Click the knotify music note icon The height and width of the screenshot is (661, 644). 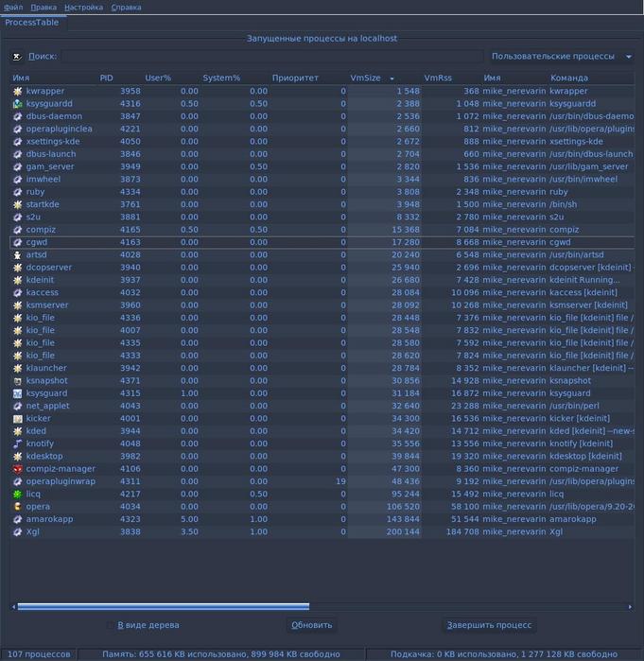17,444
